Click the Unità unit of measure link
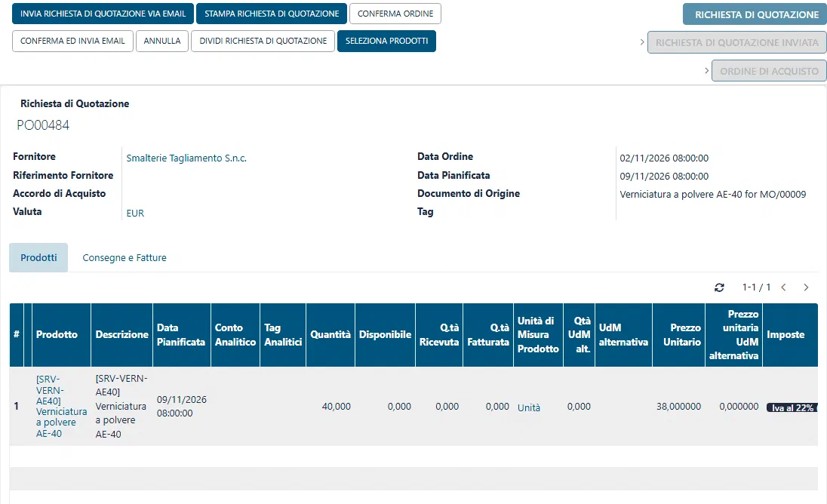The height and width of the screenshot is (504, 827). coord(528,407)
